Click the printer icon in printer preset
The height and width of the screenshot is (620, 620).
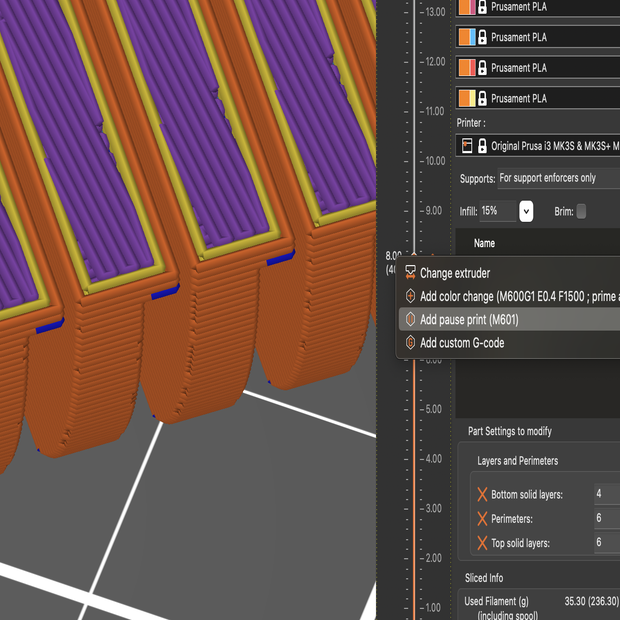coord(466,146)
